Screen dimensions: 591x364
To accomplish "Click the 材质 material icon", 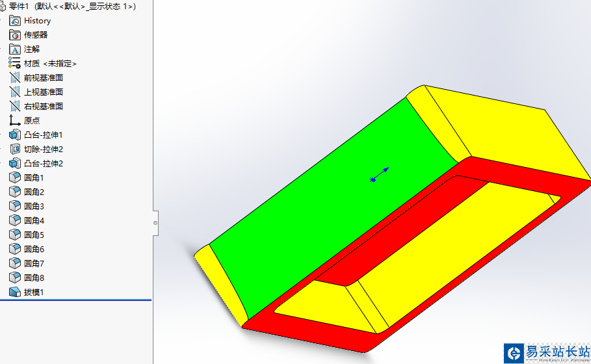I will tap(15, 63).
